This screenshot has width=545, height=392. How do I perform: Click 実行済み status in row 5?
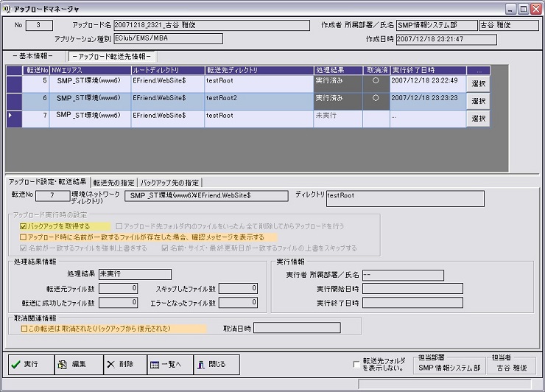click(338, 84)
